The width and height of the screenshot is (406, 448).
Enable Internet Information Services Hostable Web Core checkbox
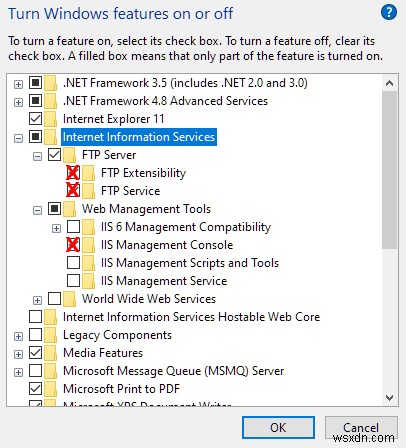[35, 317]
